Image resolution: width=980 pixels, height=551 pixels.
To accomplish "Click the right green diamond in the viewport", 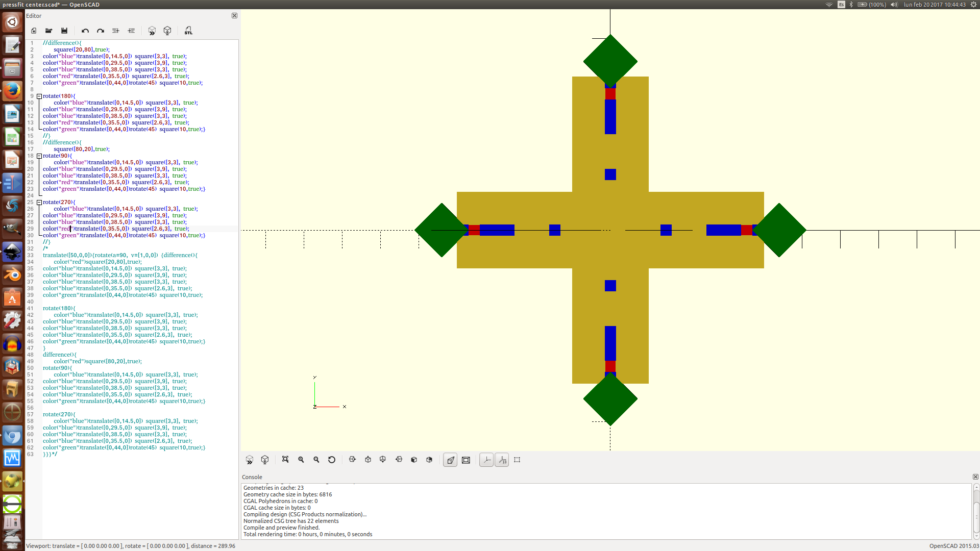I will [779, 230].
